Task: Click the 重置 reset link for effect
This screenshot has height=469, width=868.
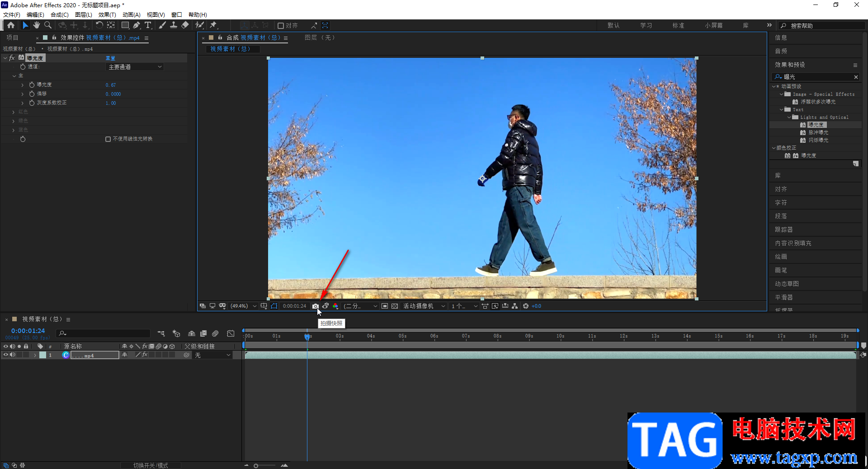Action: tap(110, 58)
